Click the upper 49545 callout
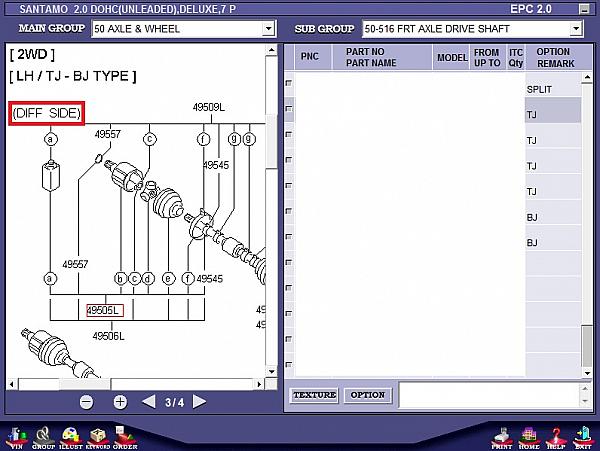The height and width of the screenshot is (451, 600). (216, 165)
